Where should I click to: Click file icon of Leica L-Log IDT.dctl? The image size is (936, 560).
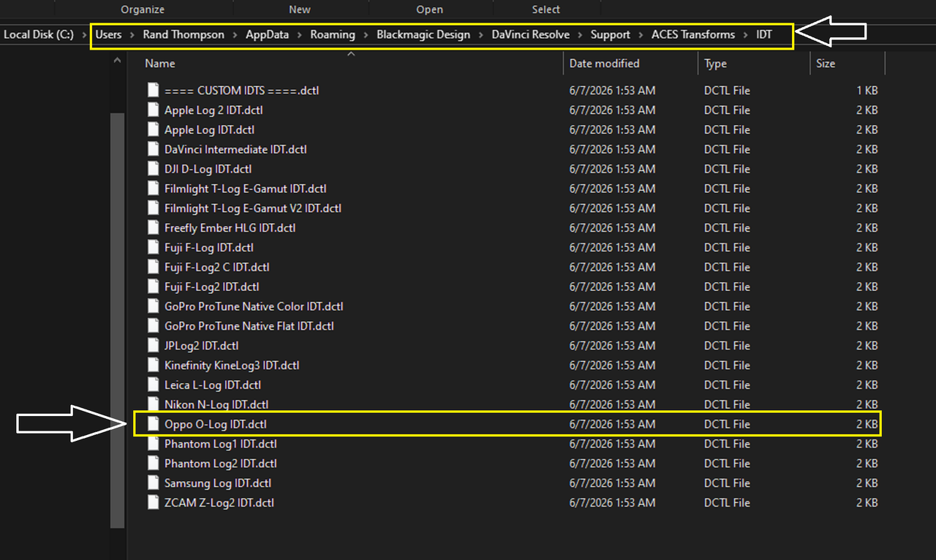coord(153,385)
